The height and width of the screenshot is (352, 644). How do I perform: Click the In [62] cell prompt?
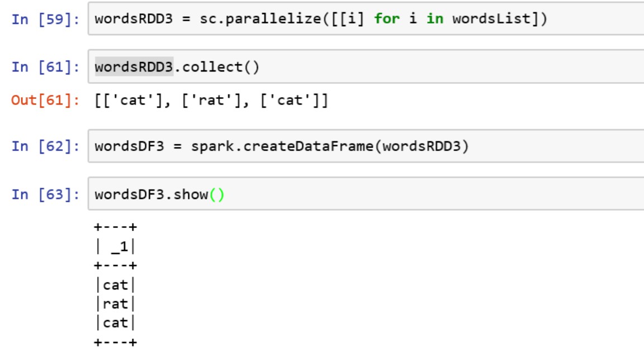click(45, 146)
